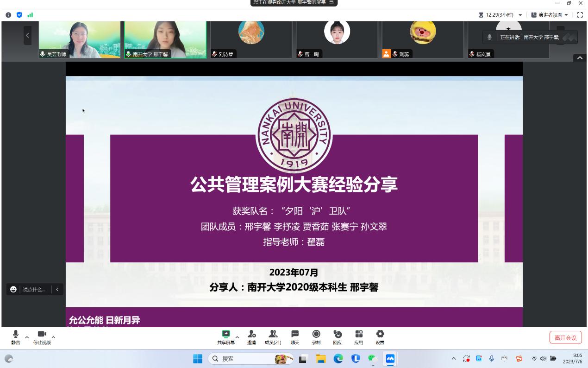Click the 邀请 invite icon
This screenshot has width=588, height=368.
pyautogui.click(x=251, y=337)
